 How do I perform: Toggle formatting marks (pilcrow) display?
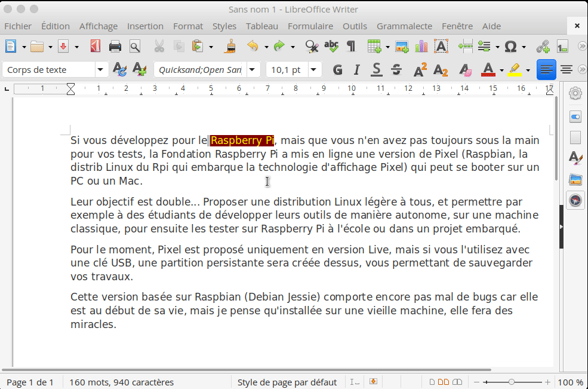(x=351, y=47)
